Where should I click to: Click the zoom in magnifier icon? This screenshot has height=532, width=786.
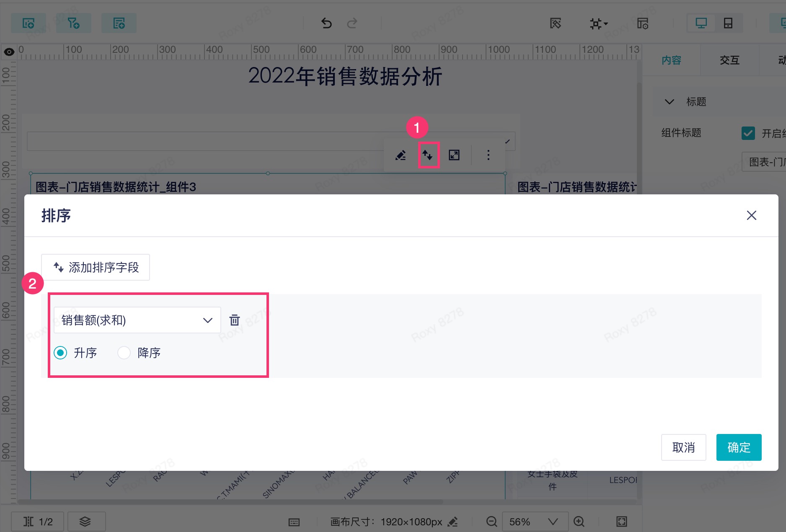[579, 522]
